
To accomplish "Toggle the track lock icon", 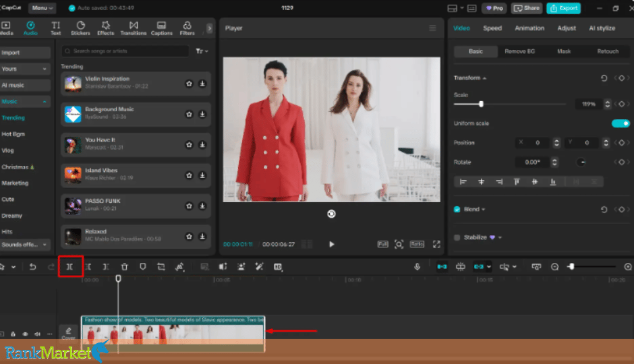I will point(13,334).
